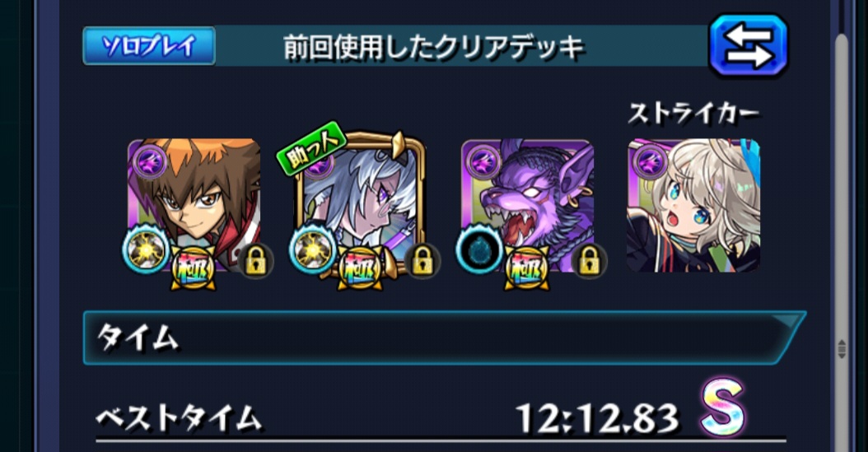
Task: Open the ストライカー blonde character portrait
Action: [x=693, y=205]
